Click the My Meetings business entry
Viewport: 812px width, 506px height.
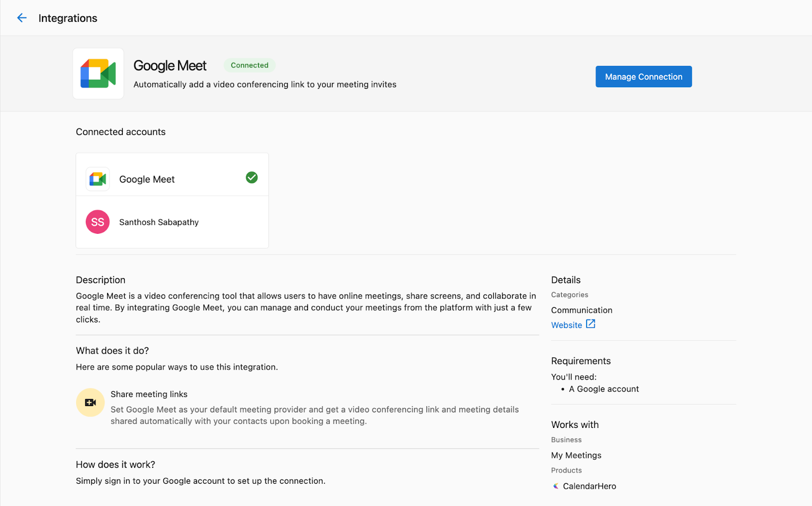pyautogui.click(x=576, y=455)
